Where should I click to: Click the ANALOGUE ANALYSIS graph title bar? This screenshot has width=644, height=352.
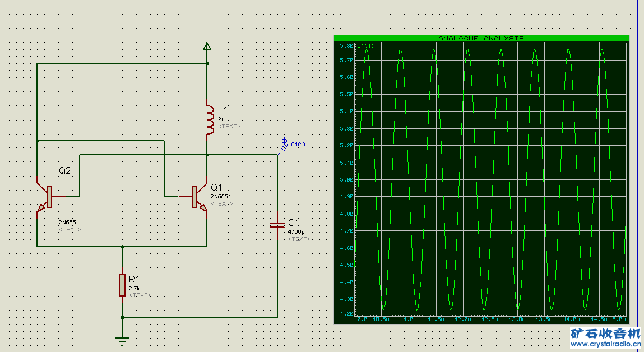[481, 38]
